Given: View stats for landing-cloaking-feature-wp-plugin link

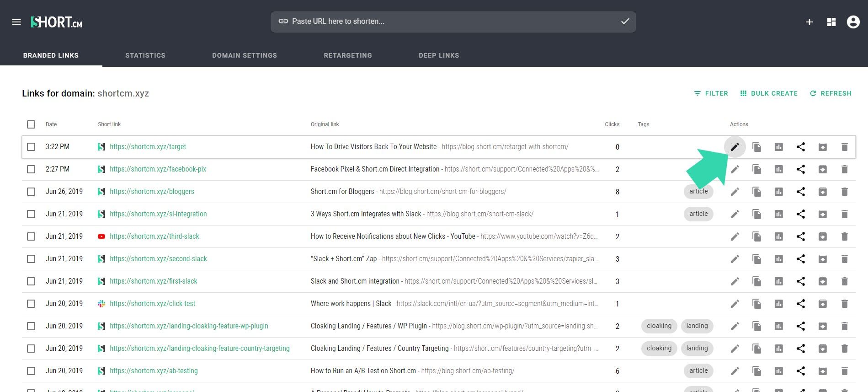Looking at the screenshot, I should pos(779,326).
